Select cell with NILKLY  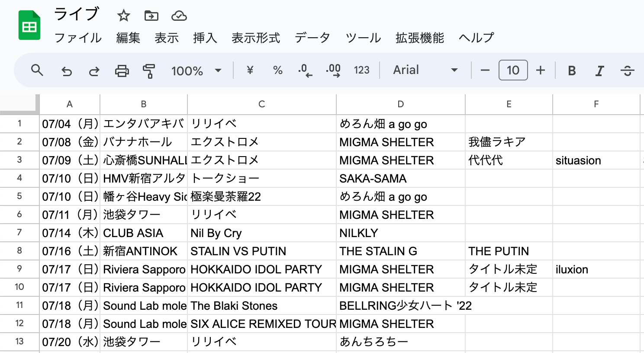click(x=401, y=233)
